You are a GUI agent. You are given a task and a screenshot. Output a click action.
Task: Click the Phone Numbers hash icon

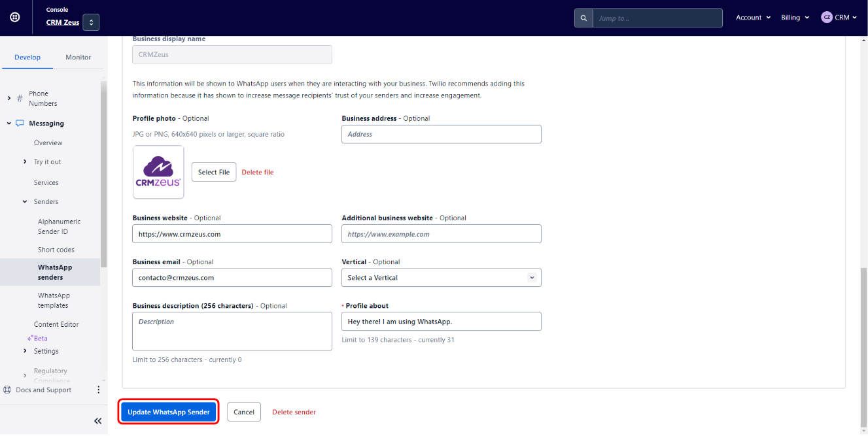[20, 99]
